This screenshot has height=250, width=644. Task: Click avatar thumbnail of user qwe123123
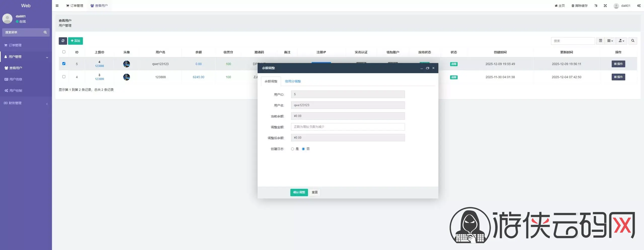pos(127,64)
